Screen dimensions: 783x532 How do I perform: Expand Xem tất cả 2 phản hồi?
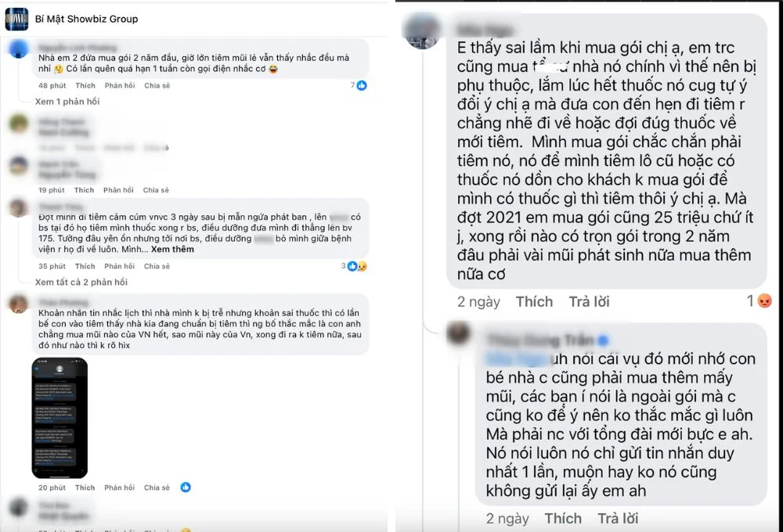81,282
